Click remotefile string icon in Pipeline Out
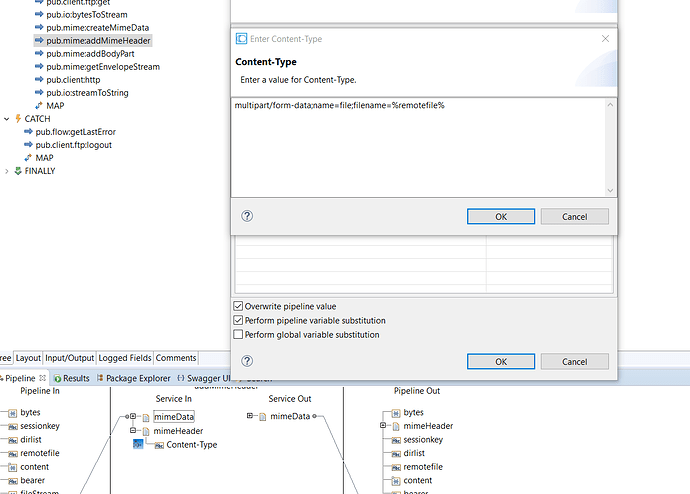690x494 pixels. click(396, 467)
